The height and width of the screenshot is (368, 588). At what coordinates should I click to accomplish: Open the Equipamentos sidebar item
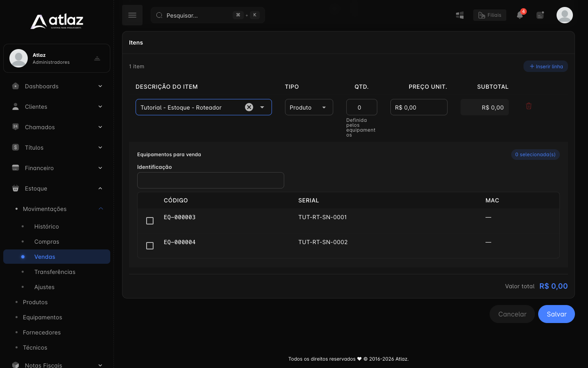coord(42,317)
